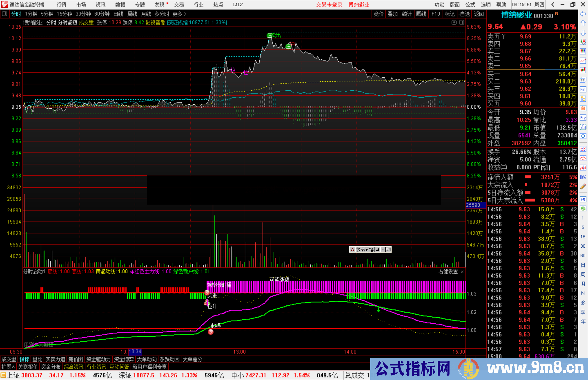The width and height of the screenshot is (588, 380).
Task: Toggle the 叠加 overlay button
Action: 393,14
